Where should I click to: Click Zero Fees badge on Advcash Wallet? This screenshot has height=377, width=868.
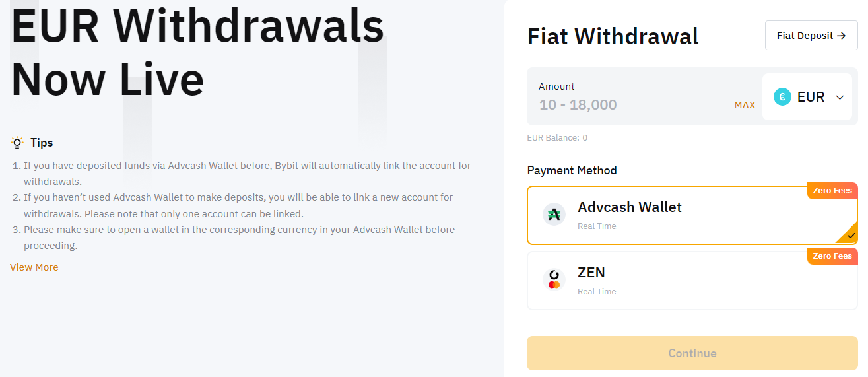832,190
